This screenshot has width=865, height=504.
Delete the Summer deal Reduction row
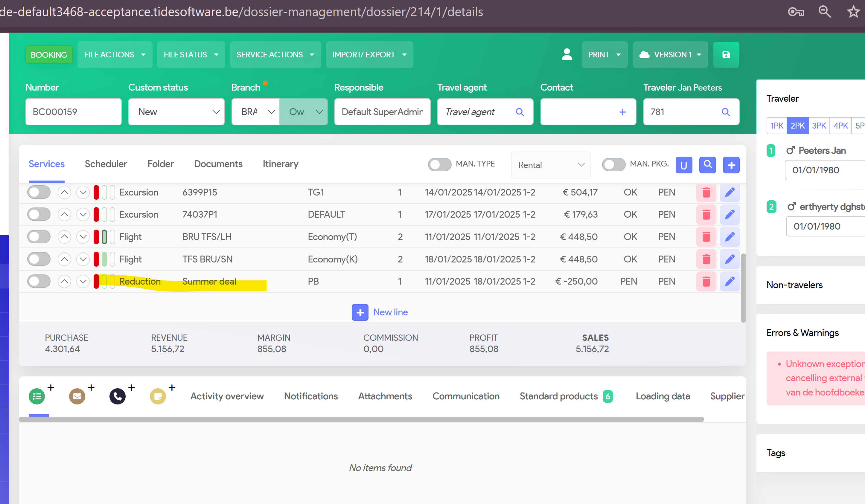pyautogui.click(x=706, y=281)
